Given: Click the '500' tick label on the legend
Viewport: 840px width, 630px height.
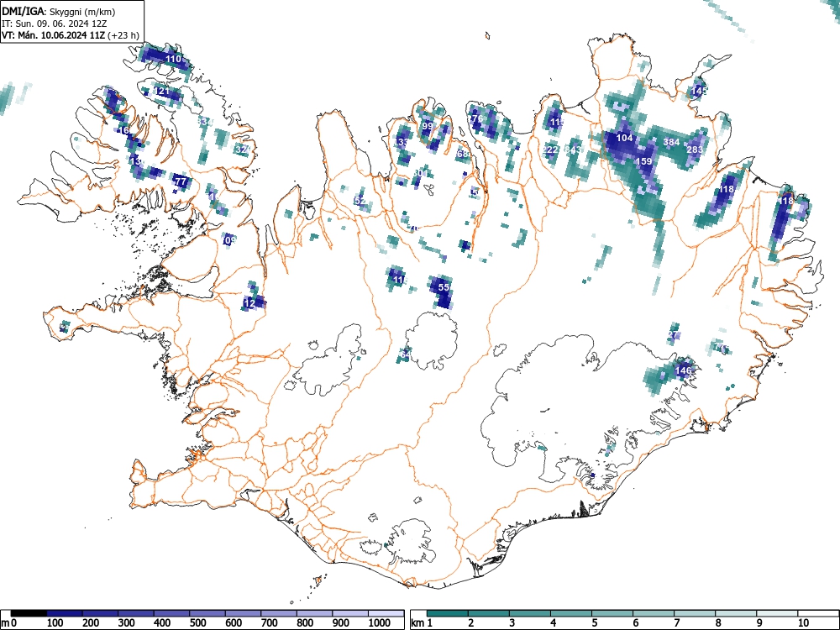Looking at the screenshot, I should coord(197,623).
